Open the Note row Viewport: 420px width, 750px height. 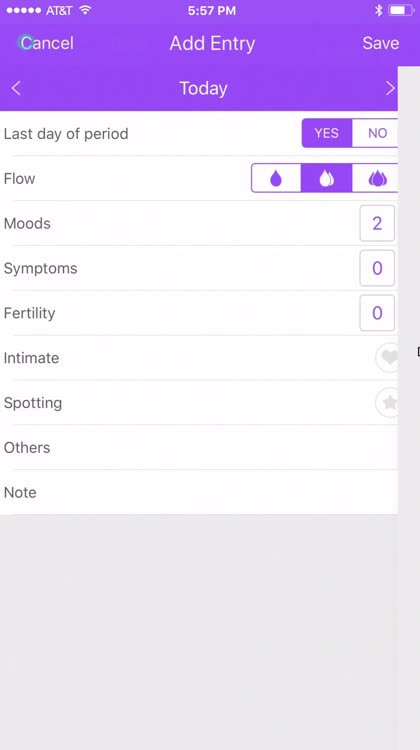point(199,493)
